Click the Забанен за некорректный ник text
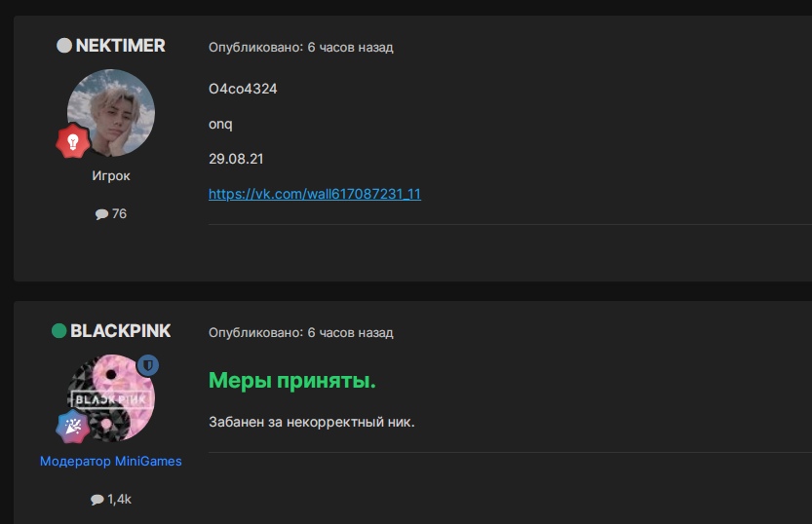Viewport: 812px width, 524px height. [312, 422]
